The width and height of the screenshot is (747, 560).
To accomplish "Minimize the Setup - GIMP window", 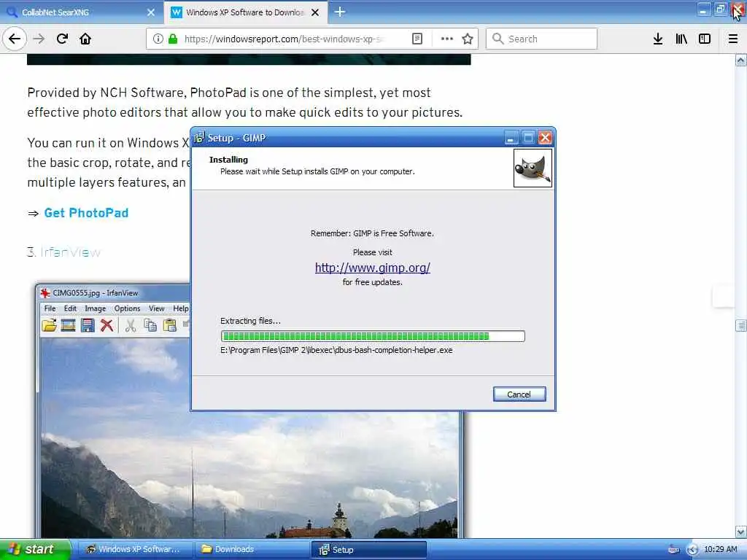I will click(511, 138).
